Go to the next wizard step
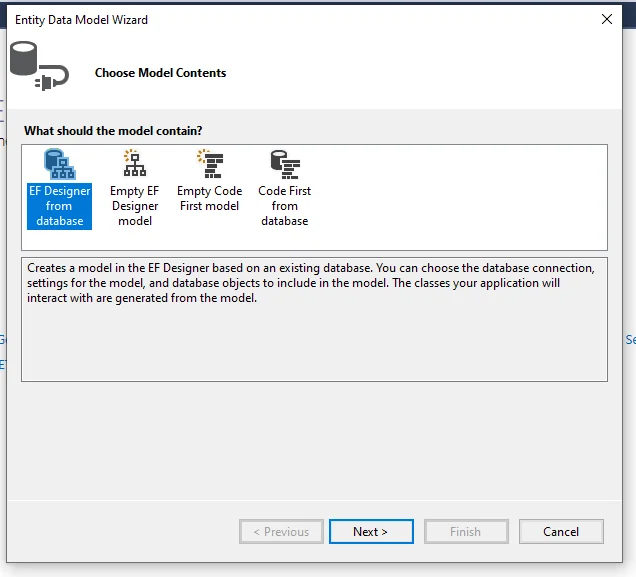Viewport: 636px width, 577px height. tap(371, 531)
